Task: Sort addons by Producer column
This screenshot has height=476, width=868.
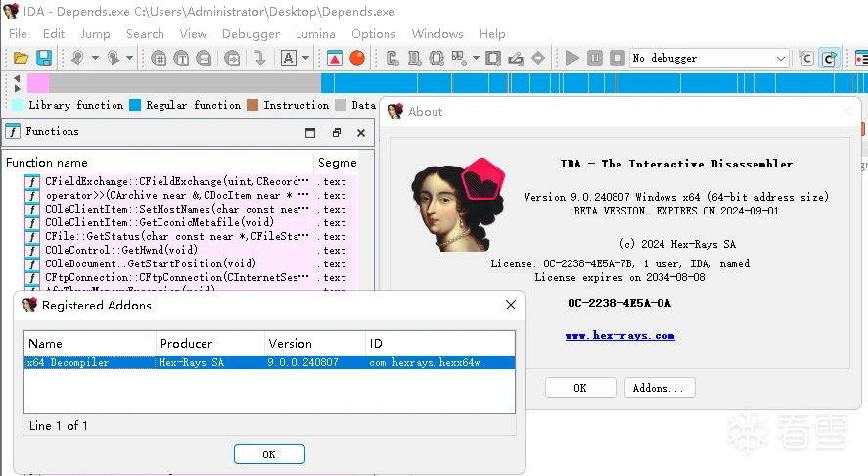Action: click(209, 344)
